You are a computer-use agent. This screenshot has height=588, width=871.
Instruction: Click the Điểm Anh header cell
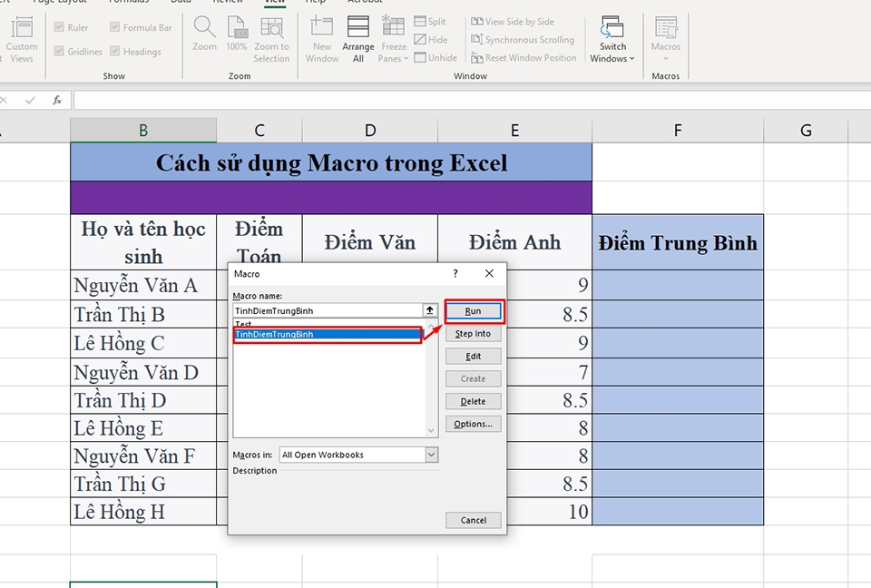[515, 242]
